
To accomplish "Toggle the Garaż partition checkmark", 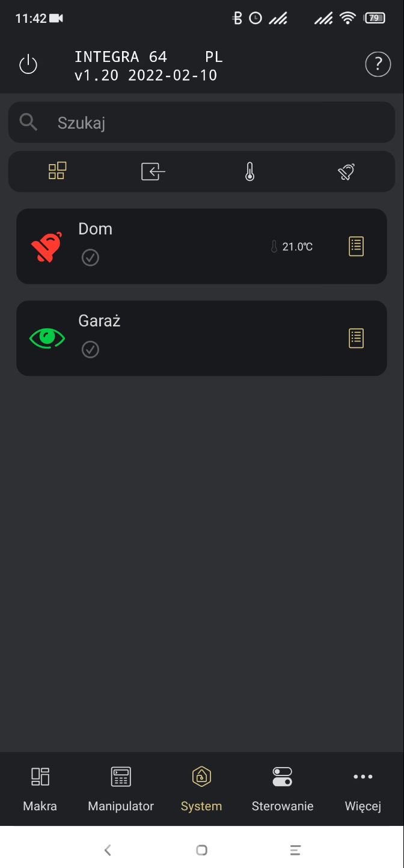I will (x=90, y=349).
